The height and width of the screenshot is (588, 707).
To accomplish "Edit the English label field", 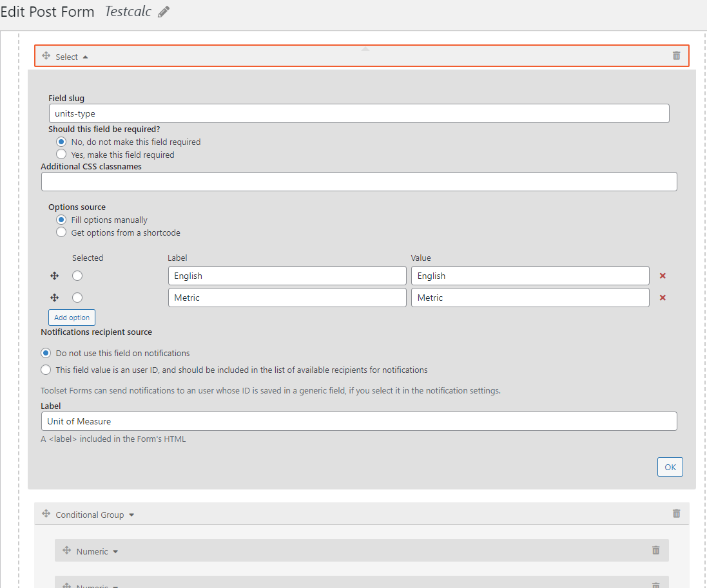I will coord(287,276).
